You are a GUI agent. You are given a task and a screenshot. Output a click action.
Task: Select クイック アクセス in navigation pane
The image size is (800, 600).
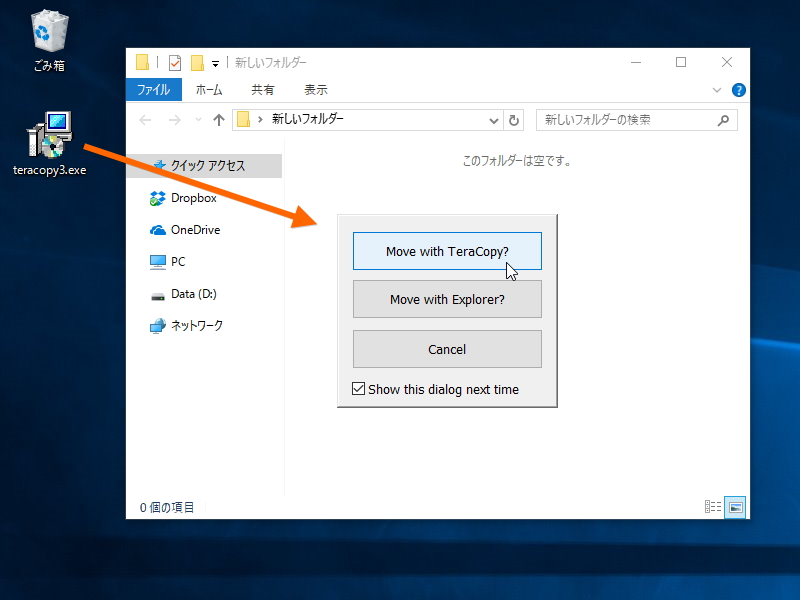tap(204, 165)
